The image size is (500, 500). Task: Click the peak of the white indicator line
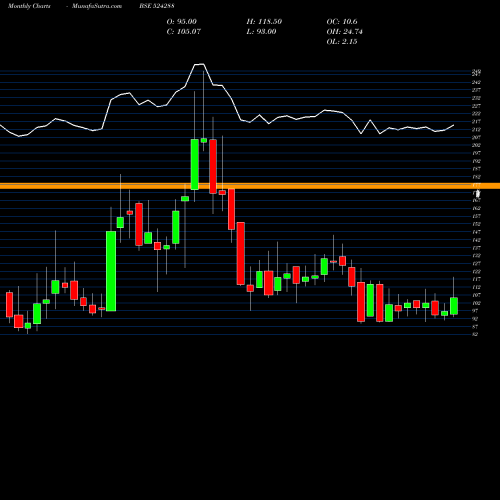click(x=199, y=64)
